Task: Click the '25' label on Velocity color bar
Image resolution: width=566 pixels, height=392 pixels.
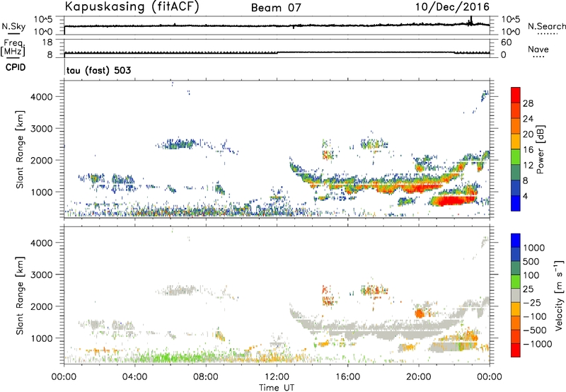Action: (x=528, y=289)
